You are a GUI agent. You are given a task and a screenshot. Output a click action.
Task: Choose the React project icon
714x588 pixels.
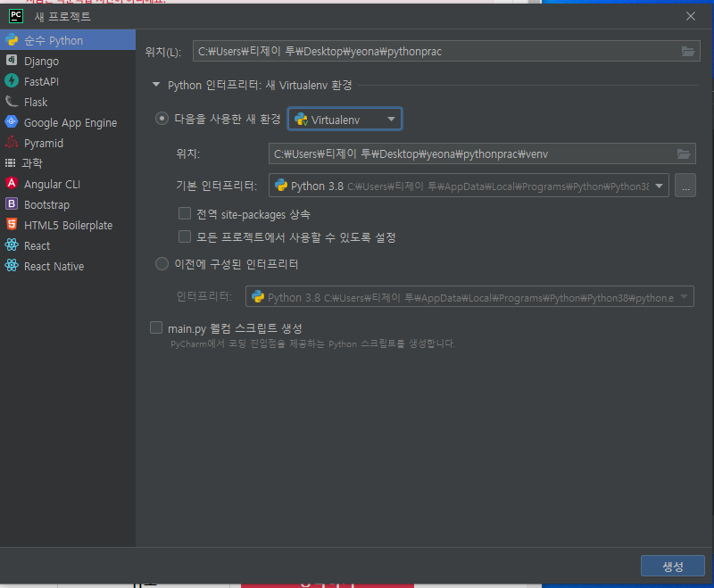(12, 245)
